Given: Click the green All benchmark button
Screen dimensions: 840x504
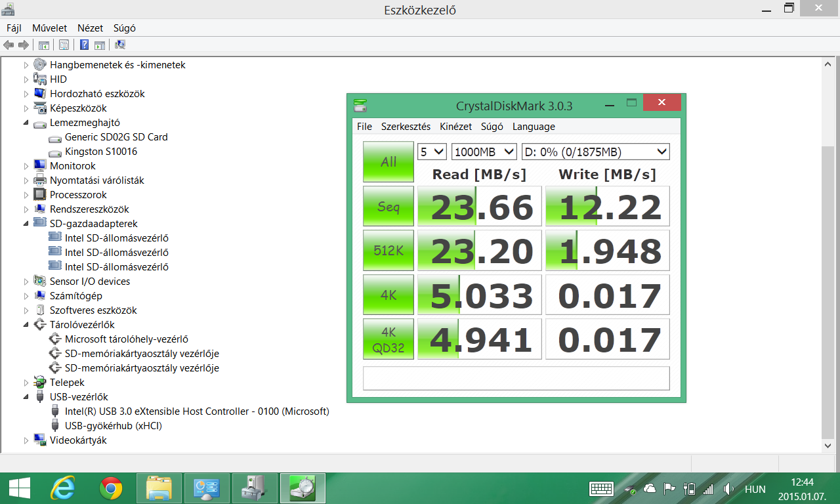Looking at the screenshot, I should click(x=388, y=162).
